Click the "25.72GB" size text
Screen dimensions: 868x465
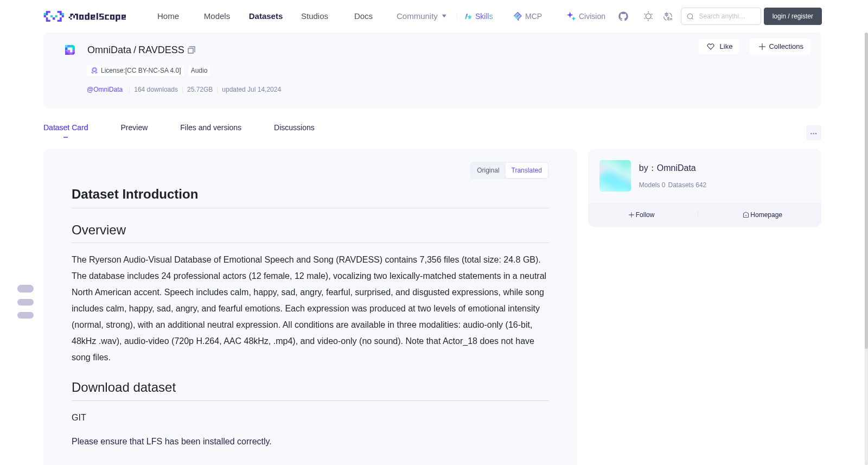tap(200, 90)
